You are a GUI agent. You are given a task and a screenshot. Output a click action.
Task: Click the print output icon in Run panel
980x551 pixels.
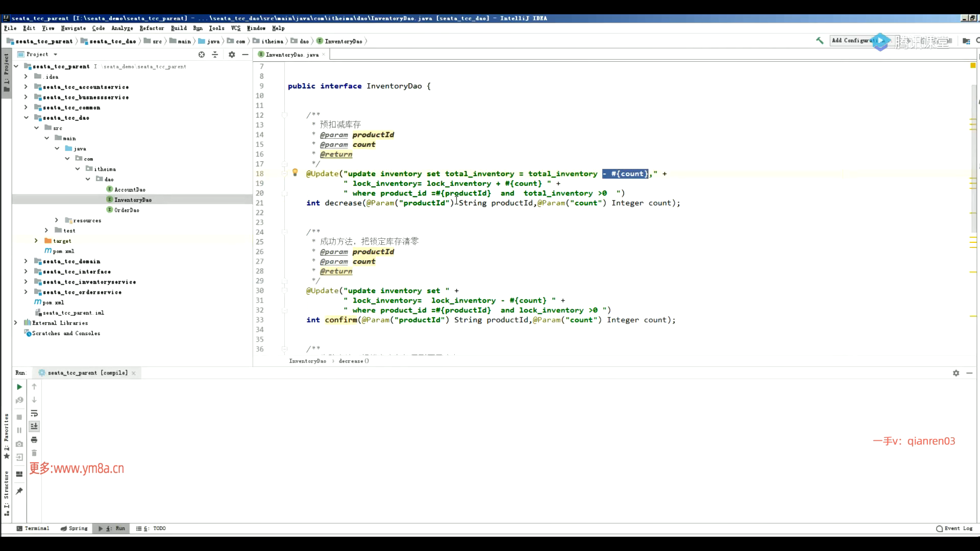point(34,440)
